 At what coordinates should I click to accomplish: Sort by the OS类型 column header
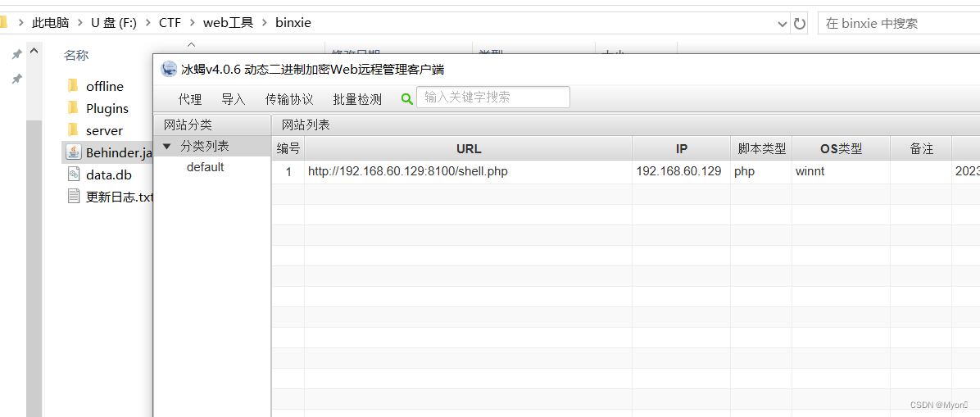842,149
